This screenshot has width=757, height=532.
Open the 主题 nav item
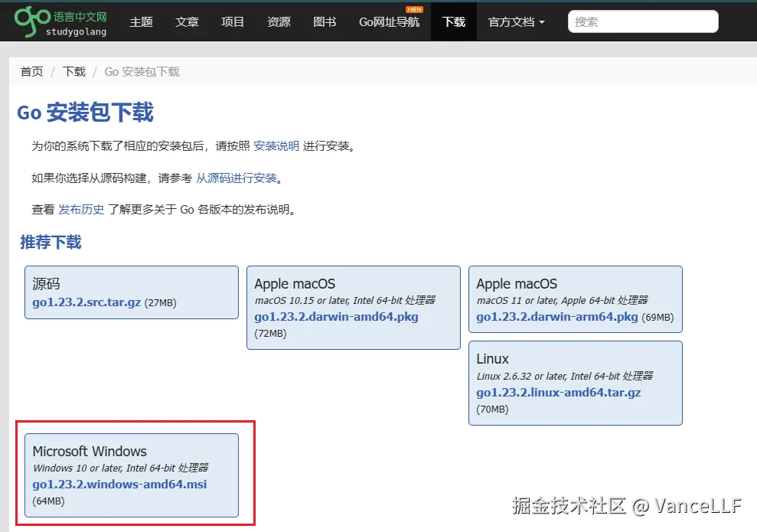[x=142, y=22]
